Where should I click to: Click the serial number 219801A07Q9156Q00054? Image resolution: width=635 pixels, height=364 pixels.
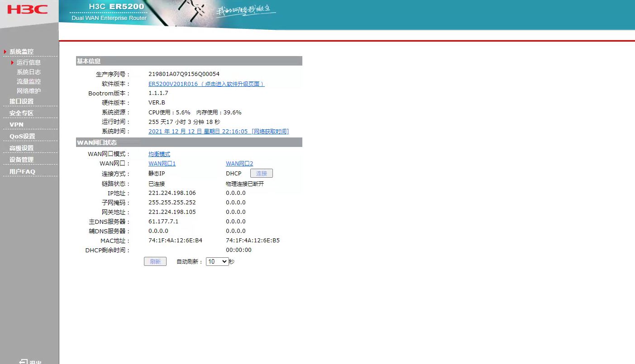[184, 74]
